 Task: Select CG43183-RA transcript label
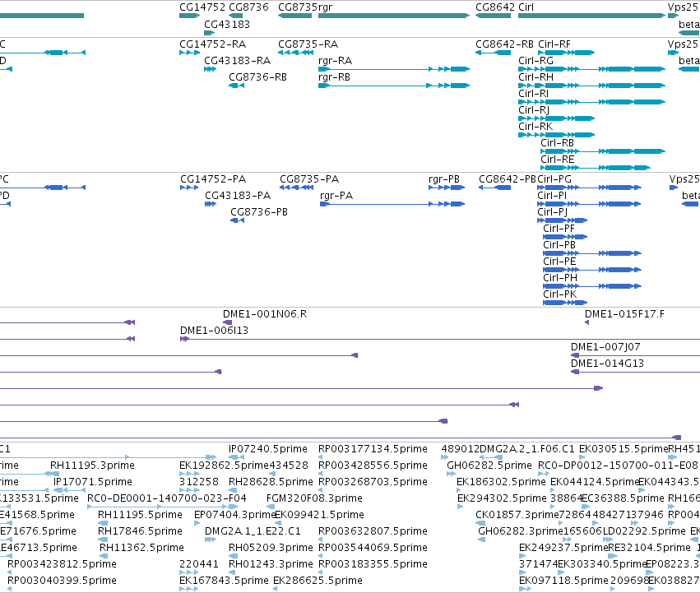pyautogui.click(x=238, y=61)
